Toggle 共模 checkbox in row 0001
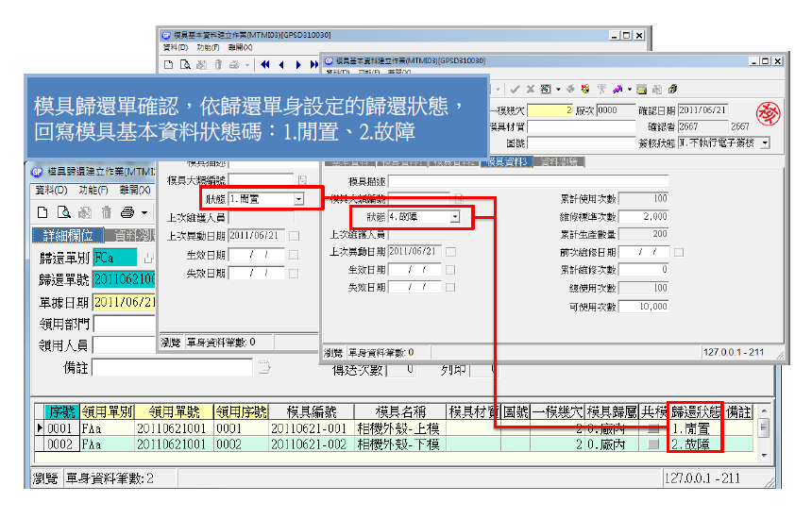The width and height of the screenshot is (812, 519). point(653,428)
